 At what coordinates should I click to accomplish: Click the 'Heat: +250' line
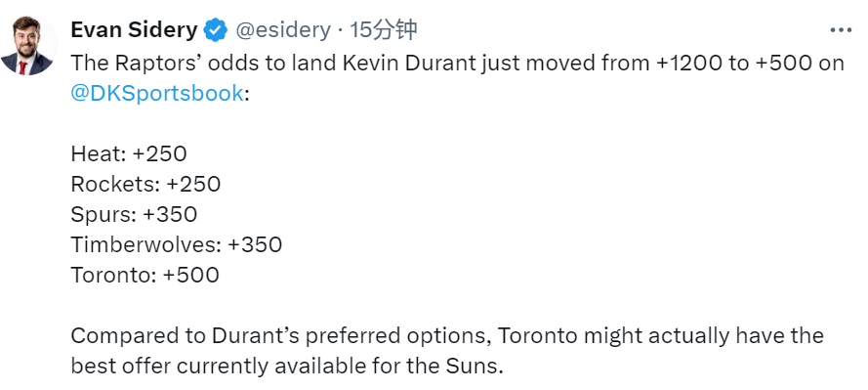point(129,154)
